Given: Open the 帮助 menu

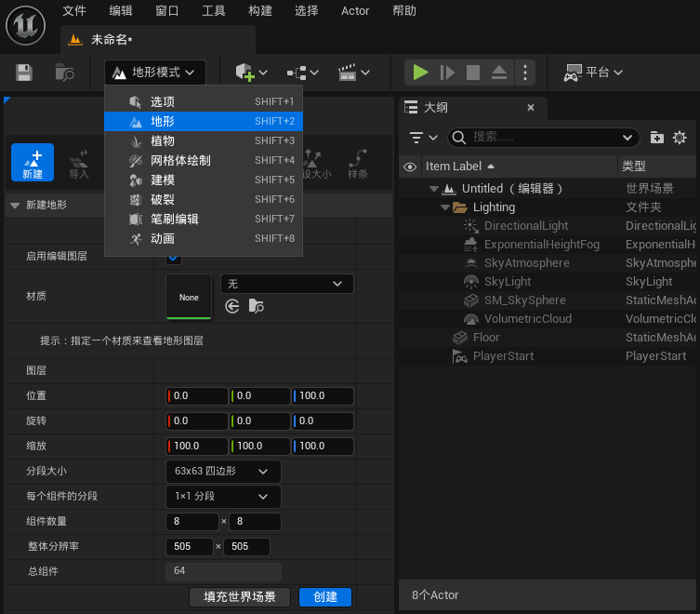Looking at the screenshot, I should (x=404, y=11).
